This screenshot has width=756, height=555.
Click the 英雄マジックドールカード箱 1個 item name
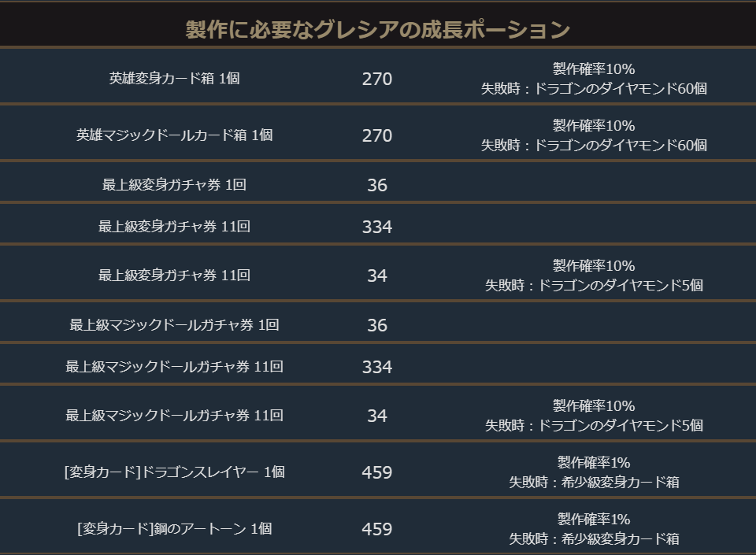[174, 135]
